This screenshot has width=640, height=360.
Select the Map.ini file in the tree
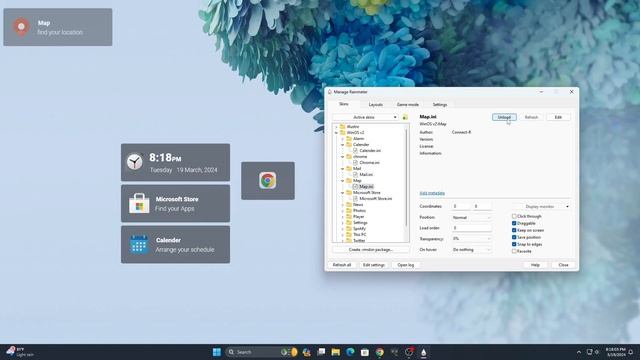366,187
